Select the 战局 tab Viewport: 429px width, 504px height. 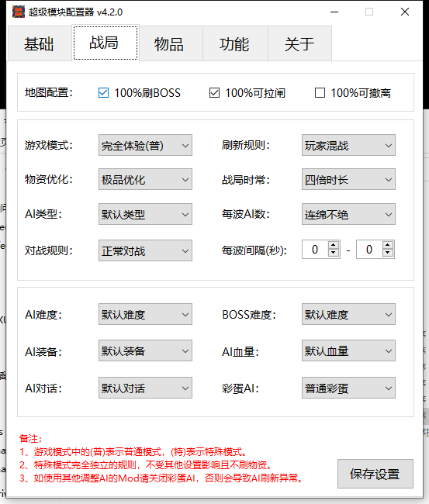coord(106,43)
